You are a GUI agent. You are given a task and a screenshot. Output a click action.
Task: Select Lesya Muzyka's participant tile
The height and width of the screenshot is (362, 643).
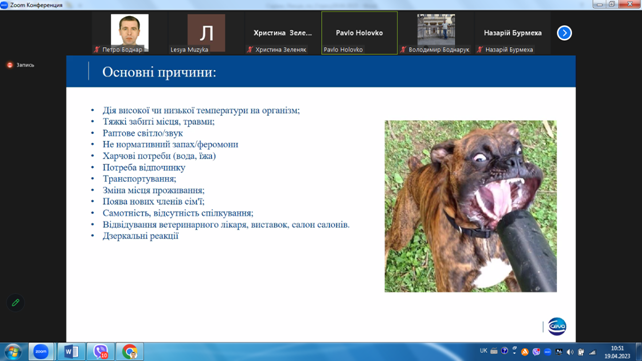coord(206,33)
